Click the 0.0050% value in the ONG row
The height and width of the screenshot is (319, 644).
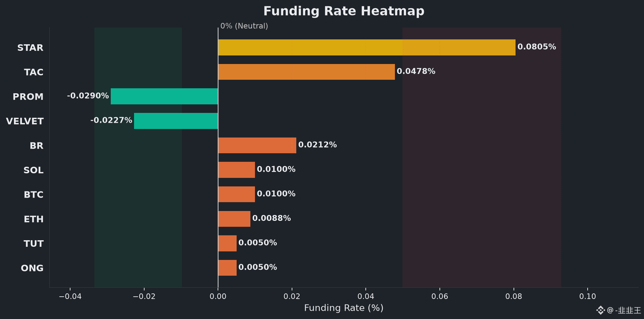coord(258,267)
